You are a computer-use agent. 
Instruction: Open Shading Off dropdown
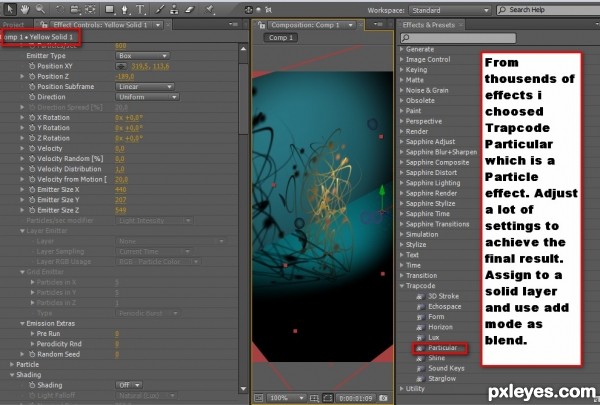point(129,385)
